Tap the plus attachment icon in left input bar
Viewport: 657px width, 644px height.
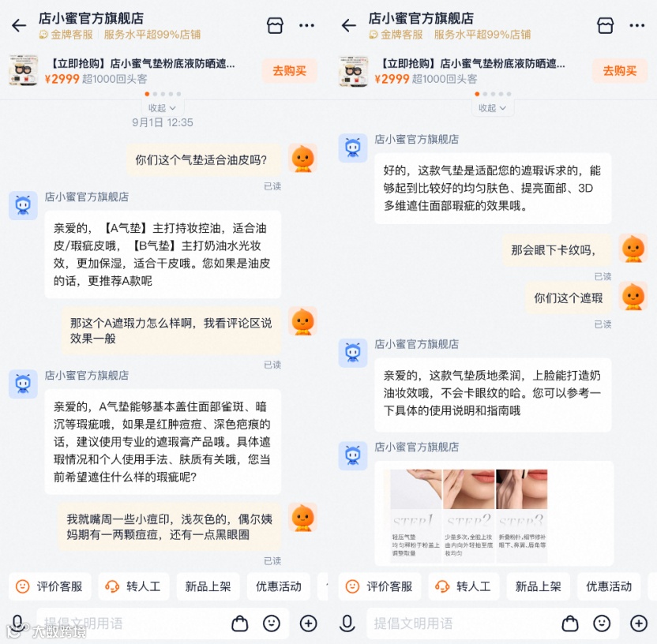point(309,623)
